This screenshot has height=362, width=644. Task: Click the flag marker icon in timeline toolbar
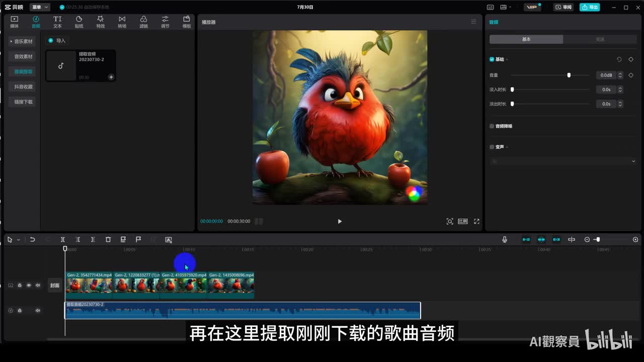coord(138,240)
